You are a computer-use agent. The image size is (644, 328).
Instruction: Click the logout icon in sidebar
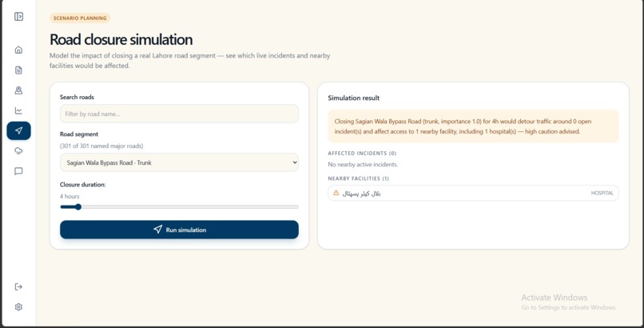click(18, 286)
